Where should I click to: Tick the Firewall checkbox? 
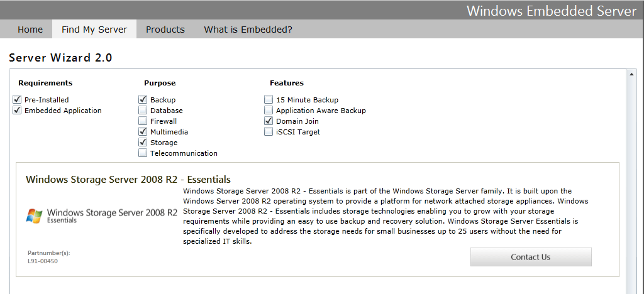[x=143, y=121]
